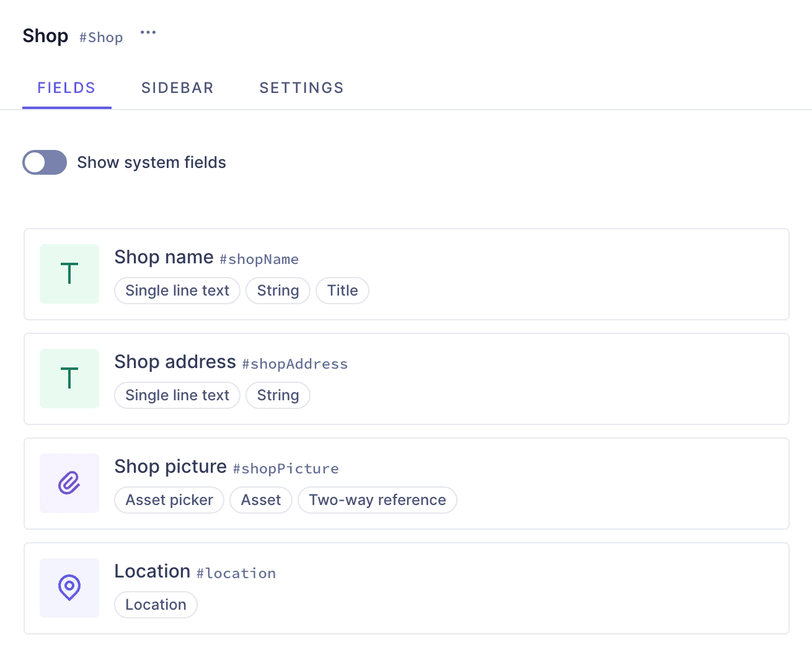Click the #shopName API ID
The image size is (812, 663).
(259, 260)
